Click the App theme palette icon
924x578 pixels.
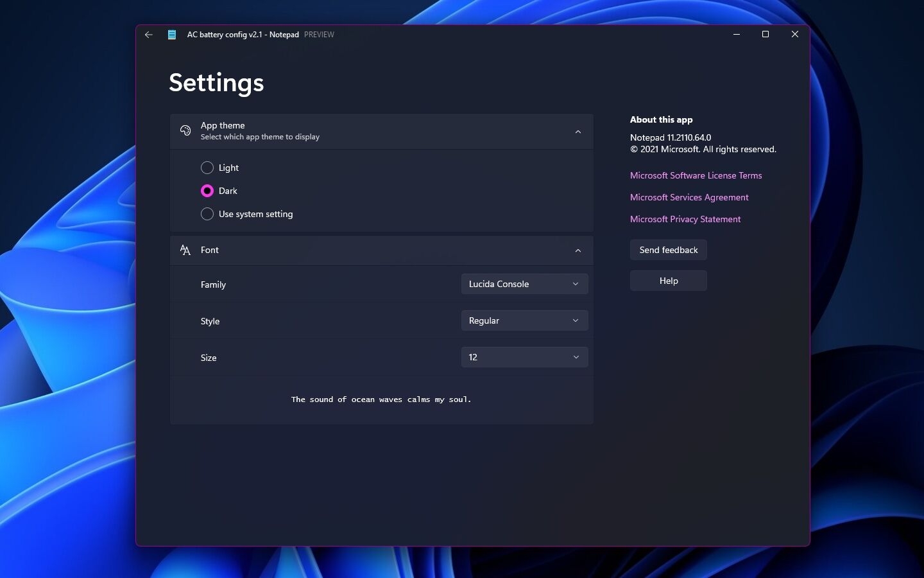[x=185, y=130]
